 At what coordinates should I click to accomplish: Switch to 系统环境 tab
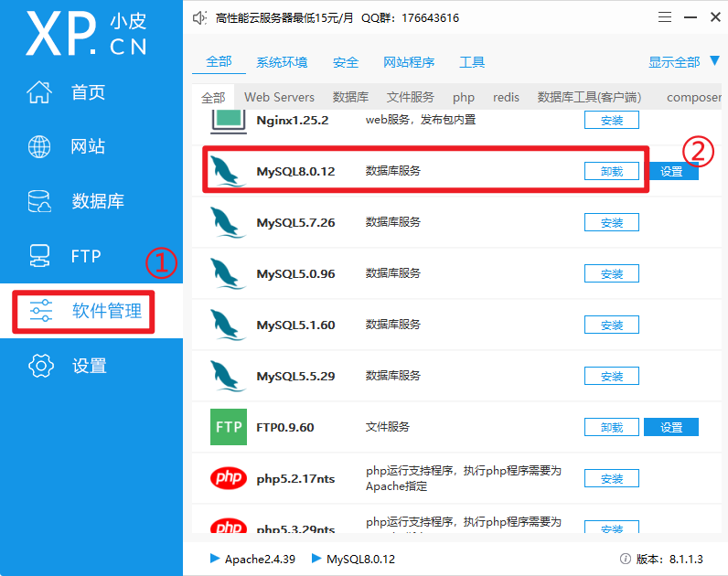click(x=282, y=62)
